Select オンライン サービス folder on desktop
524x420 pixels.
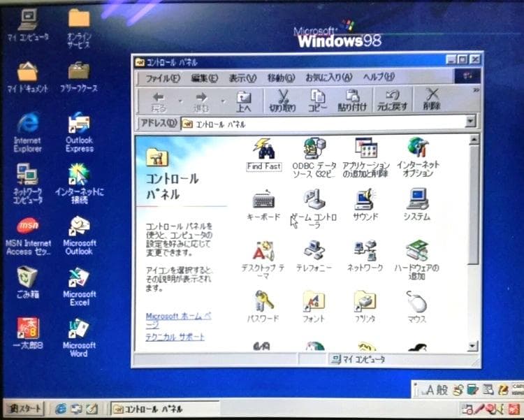coord(79,29)
